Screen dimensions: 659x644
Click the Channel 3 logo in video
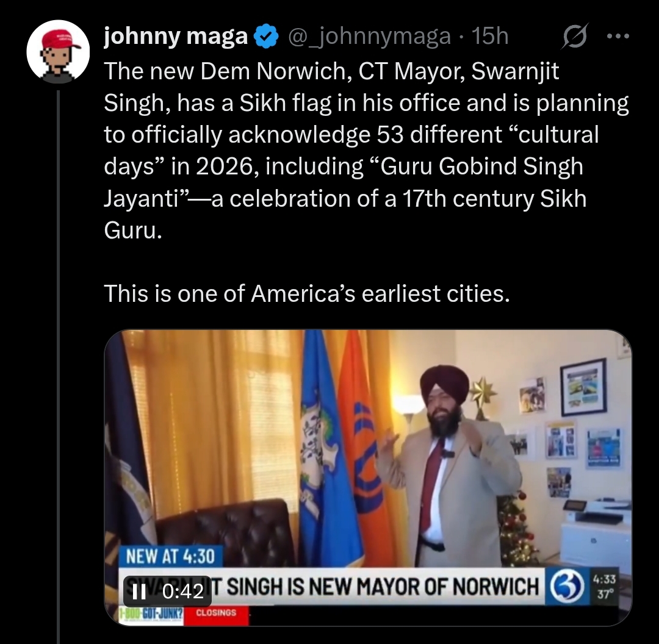567,587
